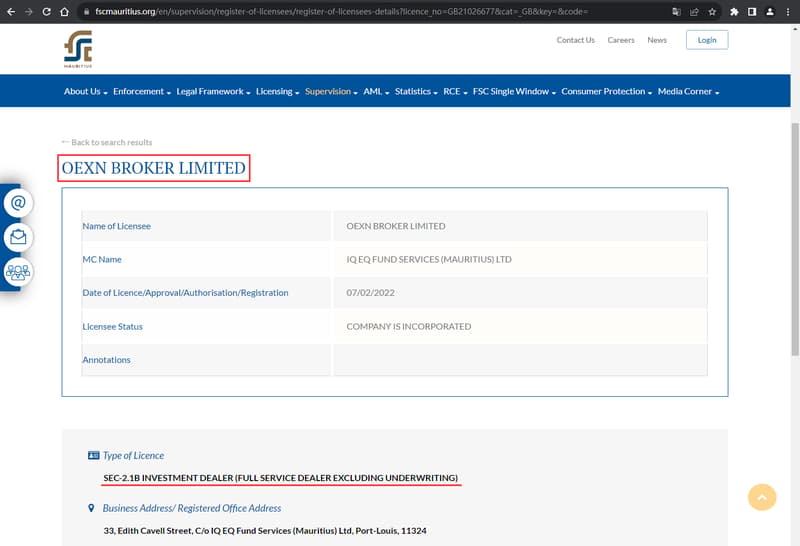This screenshot has height=546, width=800.
Task: Click the FSC Mauritius logo
Action: [78, 49]
